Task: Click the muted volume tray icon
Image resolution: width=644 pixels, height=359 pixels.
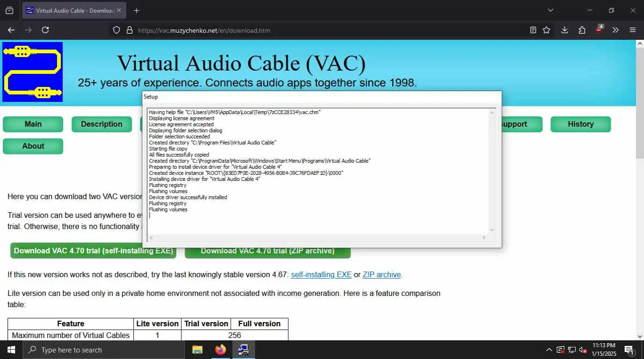Action: 583,350
